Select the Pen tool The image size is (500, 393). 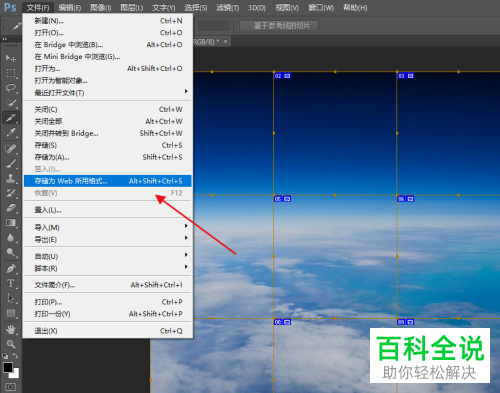11,268
